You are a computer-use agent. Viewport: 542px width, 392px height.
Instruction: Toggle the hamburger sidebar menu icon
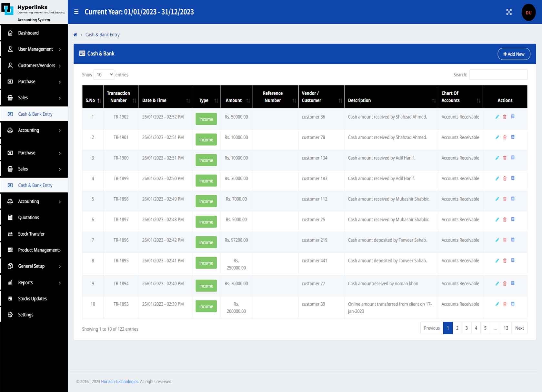pyautogui.click(x=76, y=12)
